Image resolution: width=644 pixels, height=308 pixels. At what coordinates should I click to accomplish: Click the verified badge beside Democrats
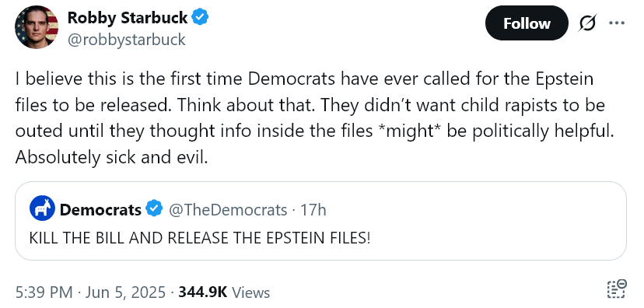click(155, 209)
